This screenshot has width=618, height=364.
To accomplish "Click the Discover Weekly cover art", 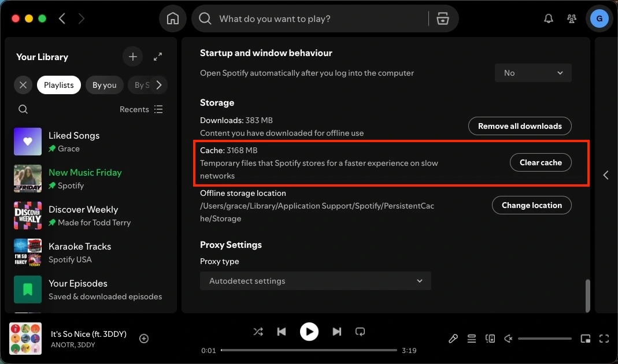I will pyautogui.click(x=28, y=216).
